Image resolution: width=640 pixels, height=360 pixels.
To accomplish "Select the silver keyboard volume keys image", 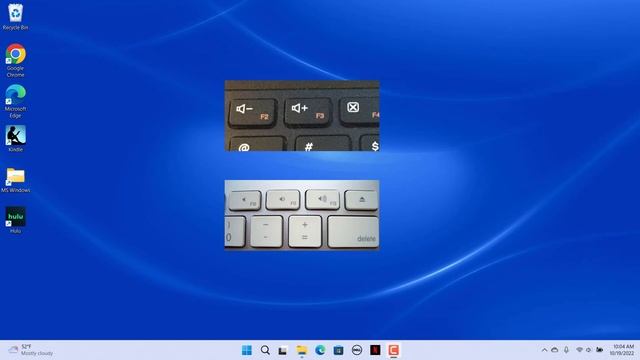I will click(x=302, y=215).
